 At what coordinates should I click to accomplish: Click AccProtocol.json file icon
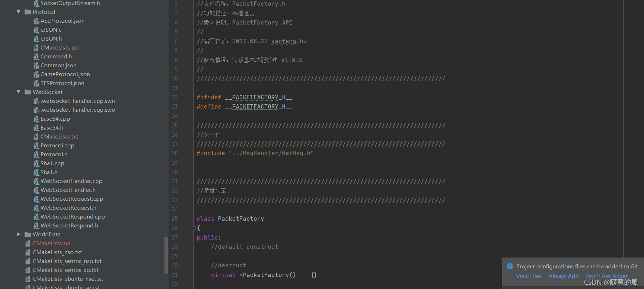[36, 21]
